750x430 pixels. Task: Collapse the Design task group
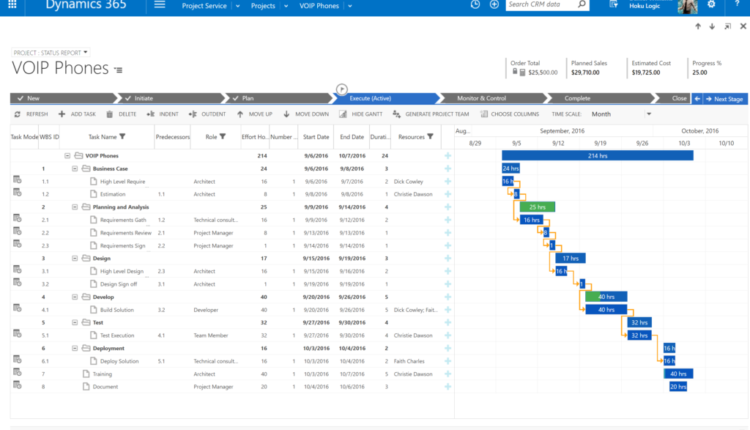click(x=75, y=258)
